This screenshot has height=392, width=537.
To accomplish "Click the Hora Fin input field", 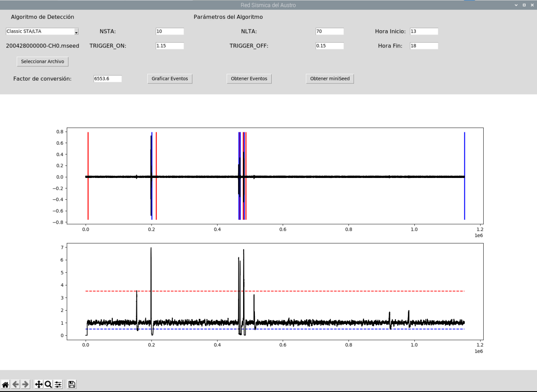I will [x=424, y=46].
